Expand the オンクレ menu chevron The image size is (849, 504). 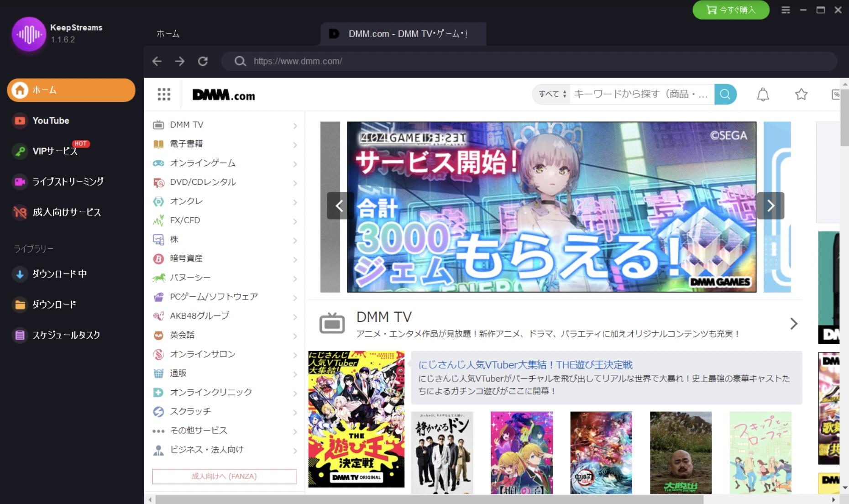[x=295, y=202]
